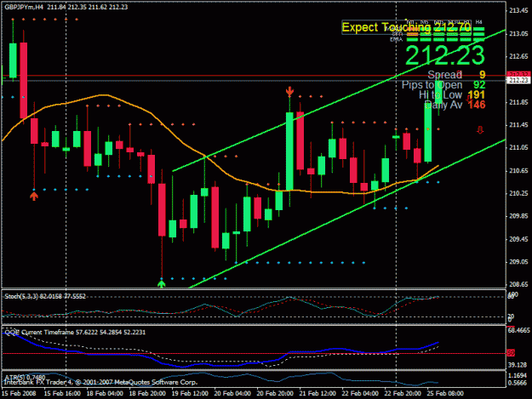Click the 209.05 price axis label

(x=518, y=262)
